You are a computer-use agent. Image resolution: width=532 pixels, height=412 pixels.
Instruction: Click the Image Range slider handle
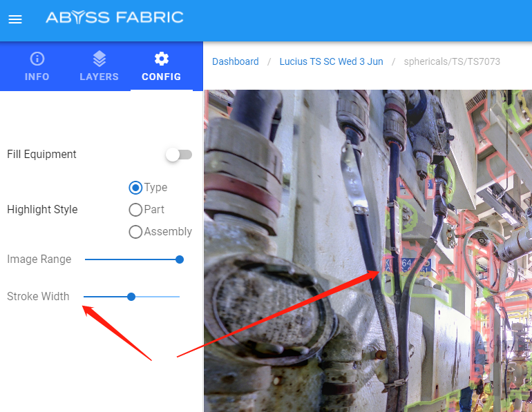click(x=180, y=259)
